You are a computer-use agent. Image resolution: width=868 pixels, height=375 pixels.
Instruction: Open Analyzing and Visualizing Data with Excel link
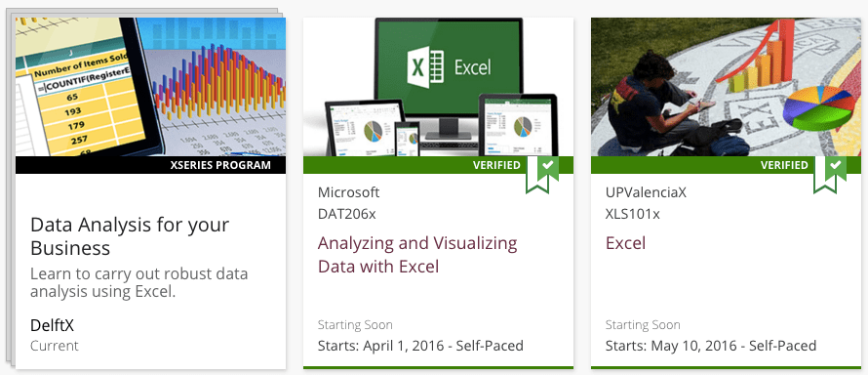pyautogui.click(x=417, y=255)
